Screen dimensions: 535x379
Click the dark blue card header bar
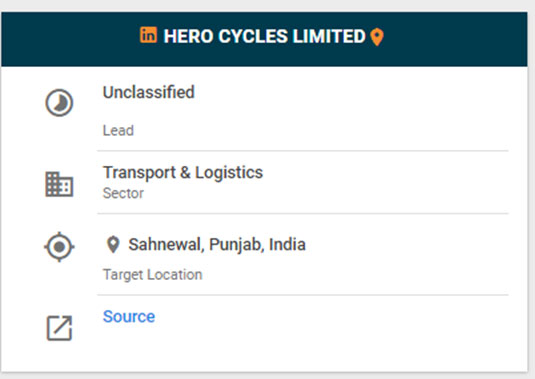coord(264,39)
